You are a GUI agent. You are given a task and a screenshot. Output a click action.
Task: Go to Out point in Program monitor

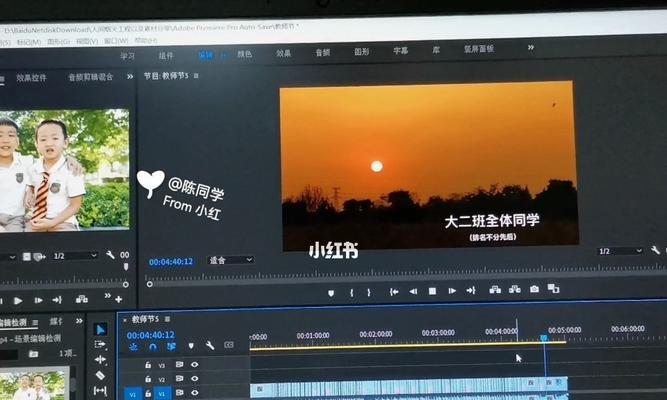471,291
